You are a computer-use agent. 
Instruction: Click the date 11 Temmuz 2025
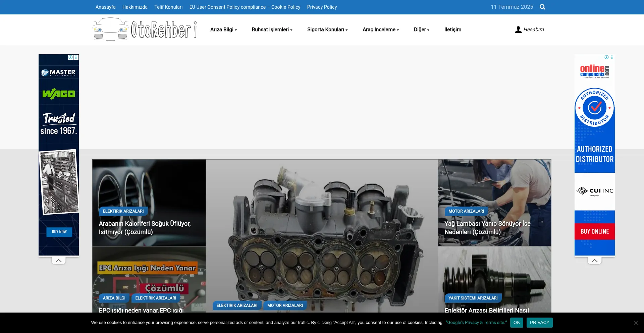512,7
